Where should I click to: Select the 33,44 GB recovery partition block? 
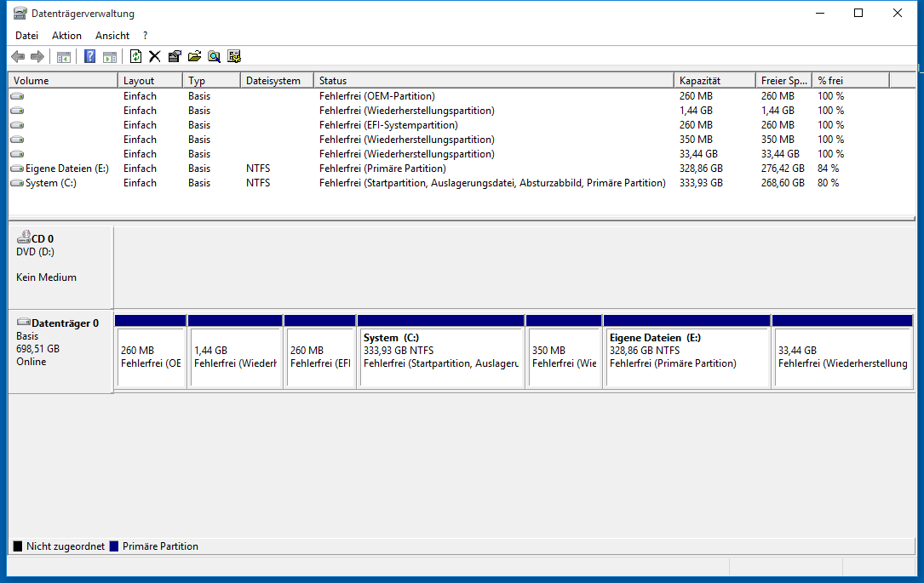point(841,357)
